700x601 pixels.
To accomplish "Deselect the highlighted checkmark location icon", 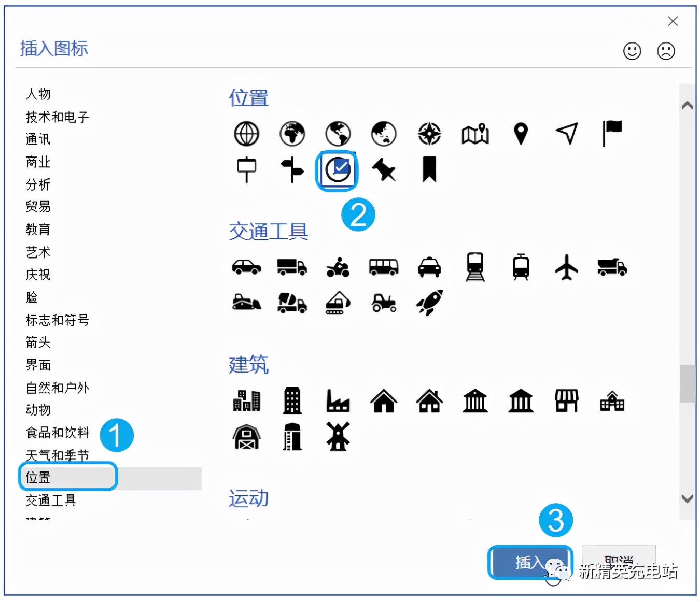I will coord(337,170).
